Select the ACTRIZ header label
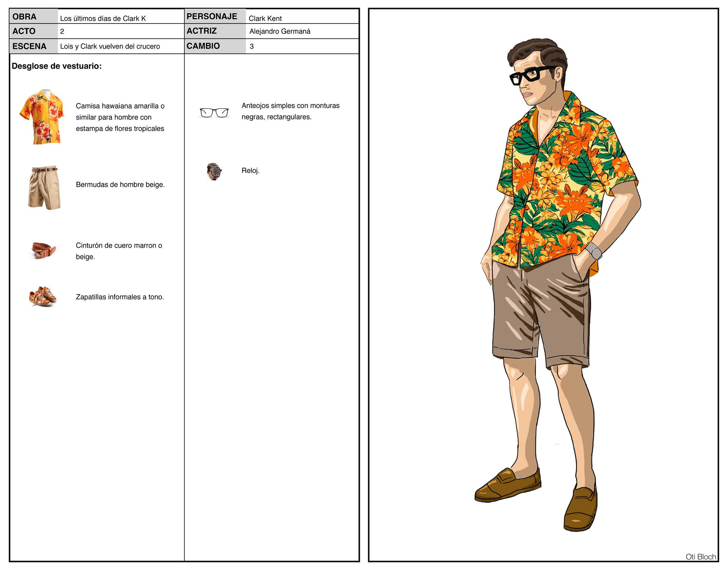728x570 pixels. pos(201,31)
